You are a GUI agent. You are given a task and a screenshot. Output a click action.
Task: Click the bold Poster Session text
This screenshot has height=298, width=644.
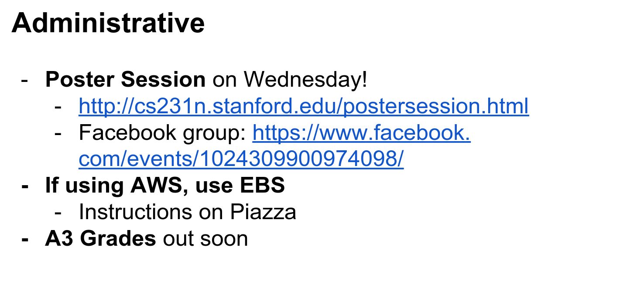125,80
